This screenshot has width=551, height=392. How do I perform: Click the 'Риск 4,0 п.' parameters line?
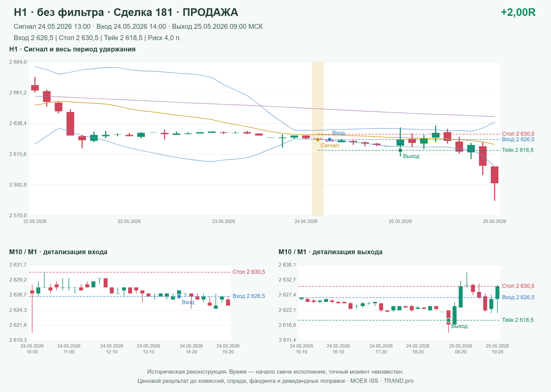click(x=97, y=38)
